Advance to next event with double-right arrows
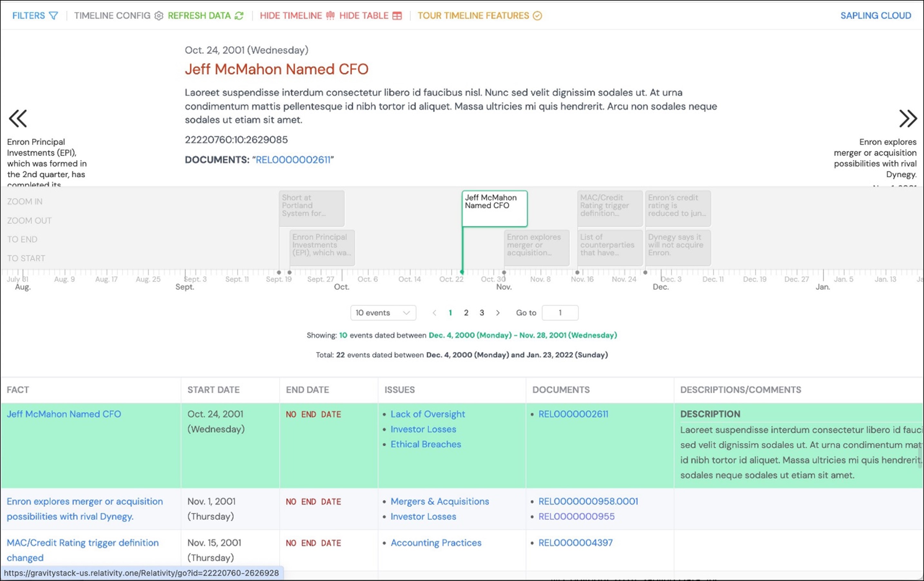 point(908,118)
